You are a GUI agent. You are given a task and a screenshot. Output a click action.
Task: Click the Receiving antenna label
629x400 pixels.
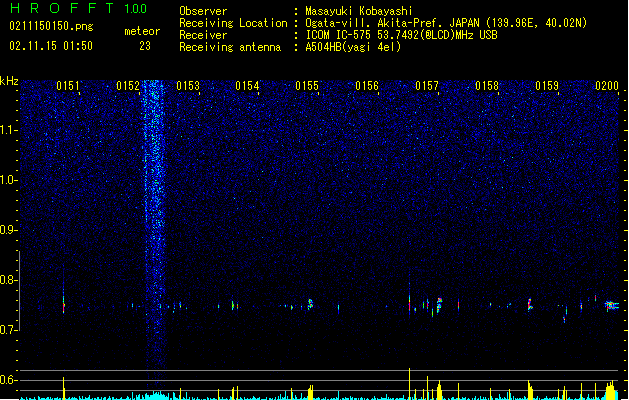[x=230, y=47]
